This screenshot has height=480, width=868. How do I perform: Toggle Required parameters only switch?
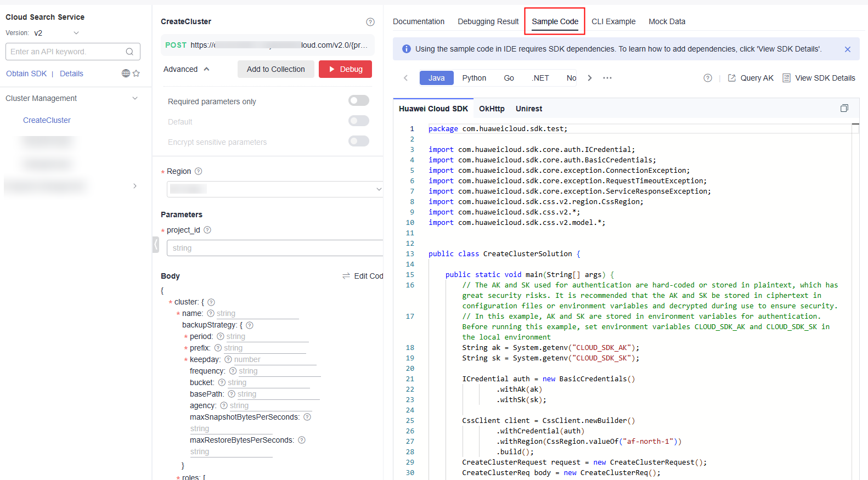[359, 100]
